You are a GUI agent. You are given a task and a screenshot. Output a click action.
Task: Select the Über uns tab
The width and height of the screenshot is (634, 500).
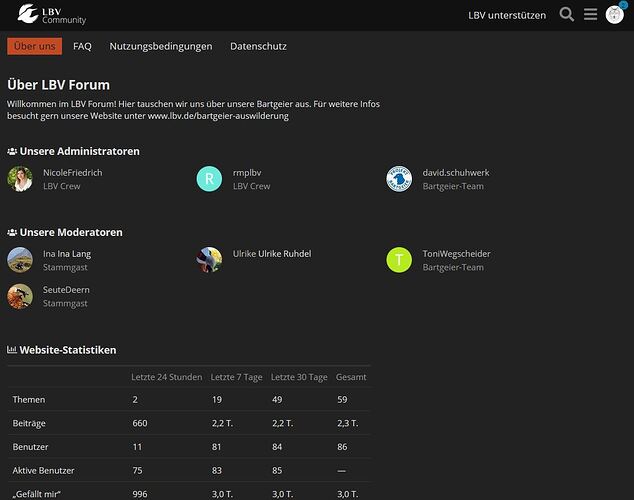click(35, 46)
